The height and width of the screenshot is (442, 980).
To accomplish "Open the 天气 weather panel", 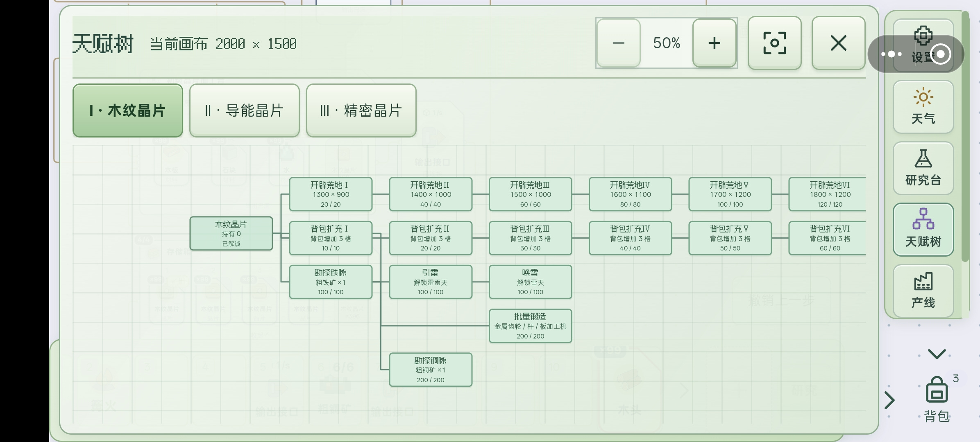I will tap(923, 107).
